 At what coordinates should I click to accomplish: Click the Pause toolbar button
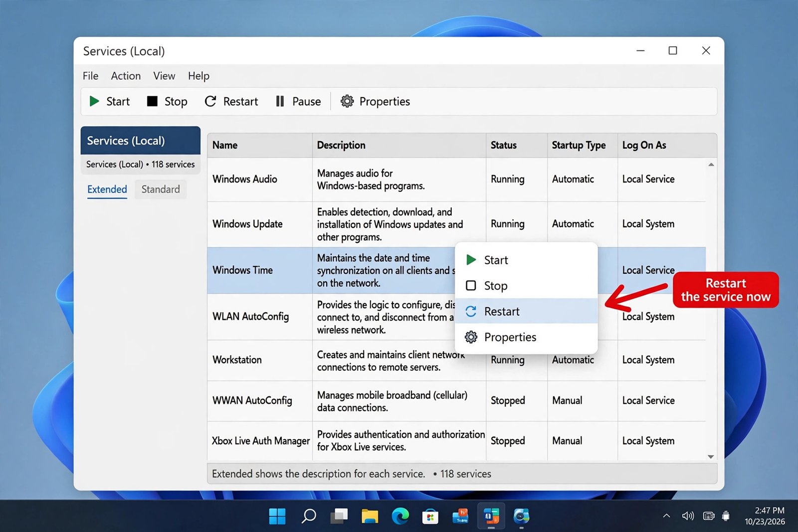click(298, 101)
